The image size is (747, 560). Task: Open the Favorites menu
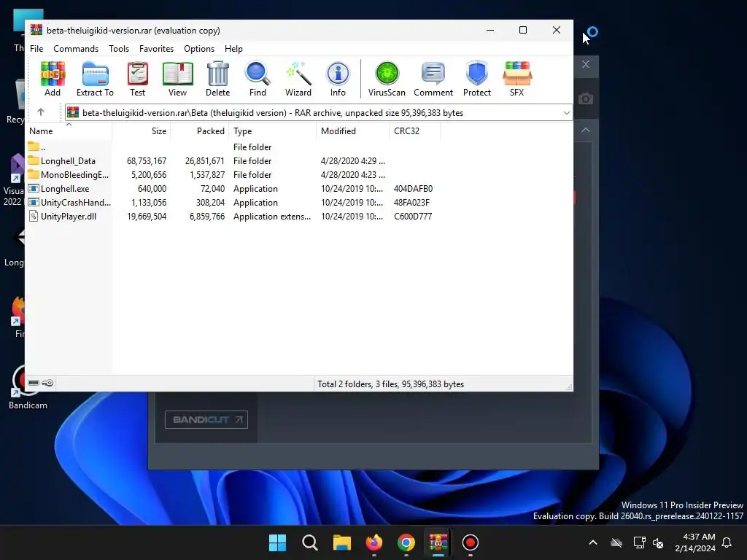[156, 49]
